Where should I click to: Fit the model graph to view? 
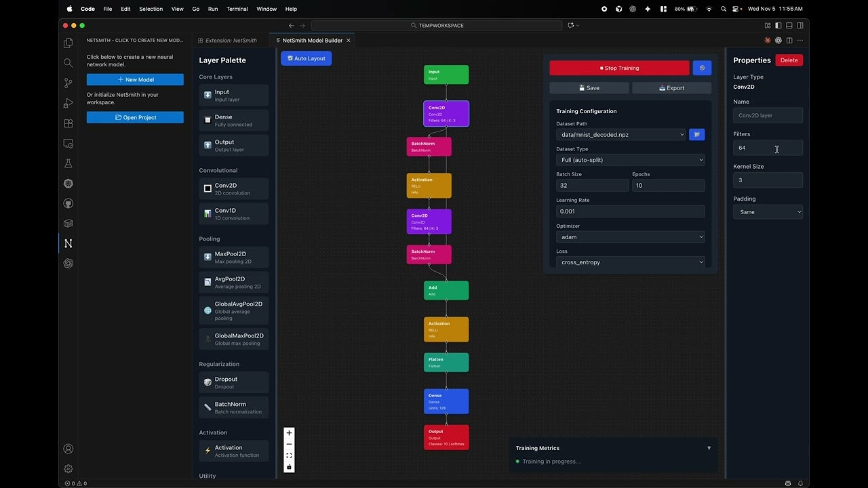tap(289, 455)
